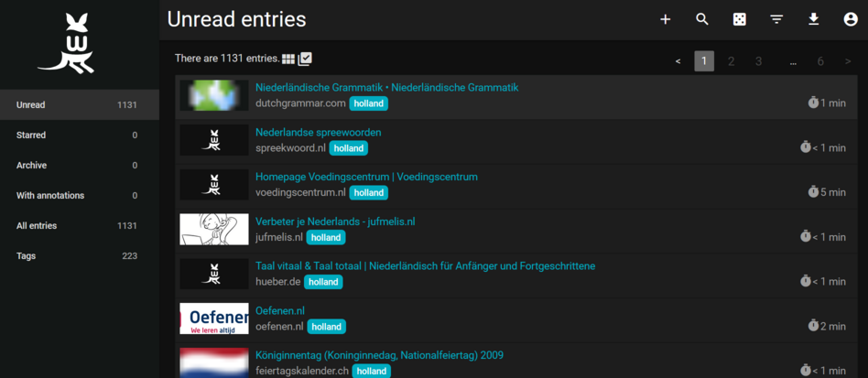This screenshot has height=378, width=868.
Task: Open the Oefenen.nl entry title
Action: tap(280, 310)
